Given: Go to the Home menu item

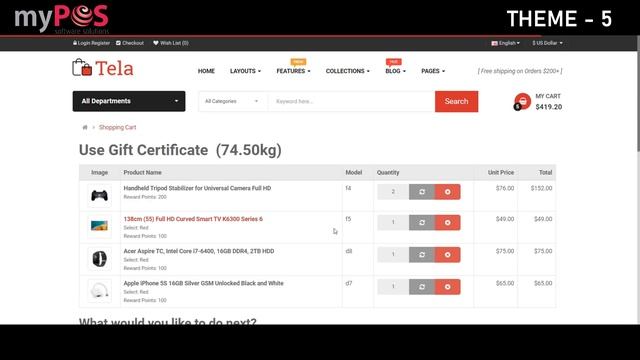Looking at the screenshot, I should point(206,71).
